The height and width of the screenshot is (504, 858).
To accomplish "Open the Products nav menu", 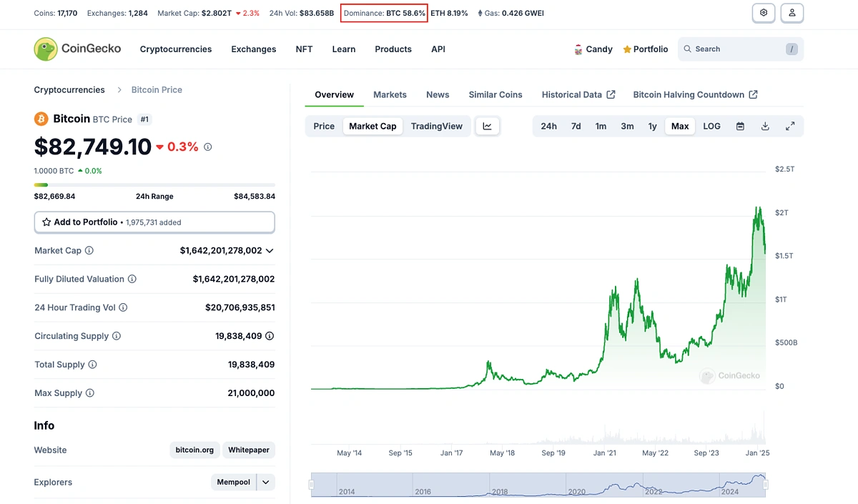I will pos(393,49).
